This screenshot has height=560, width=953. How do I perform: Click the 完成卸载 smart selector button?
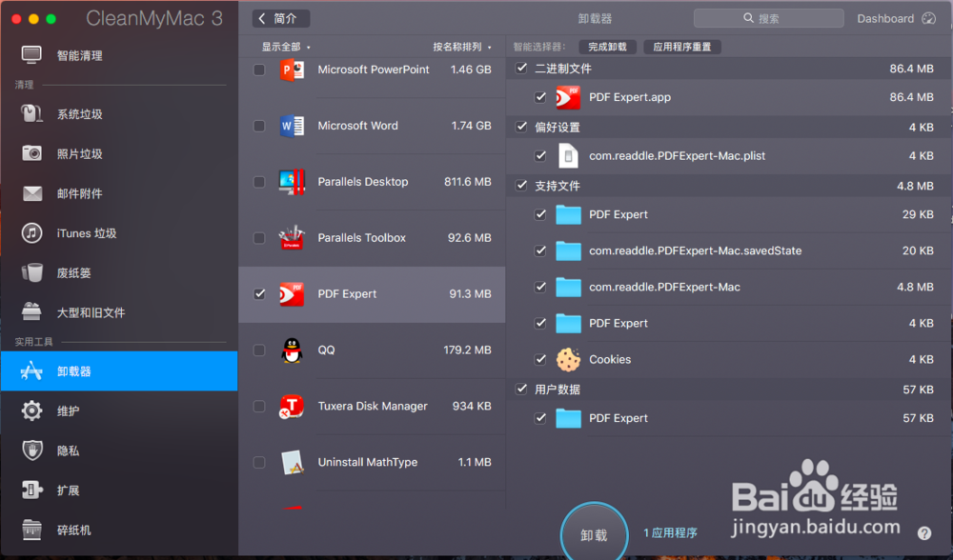pyautogui.click(x=607, y=47)
